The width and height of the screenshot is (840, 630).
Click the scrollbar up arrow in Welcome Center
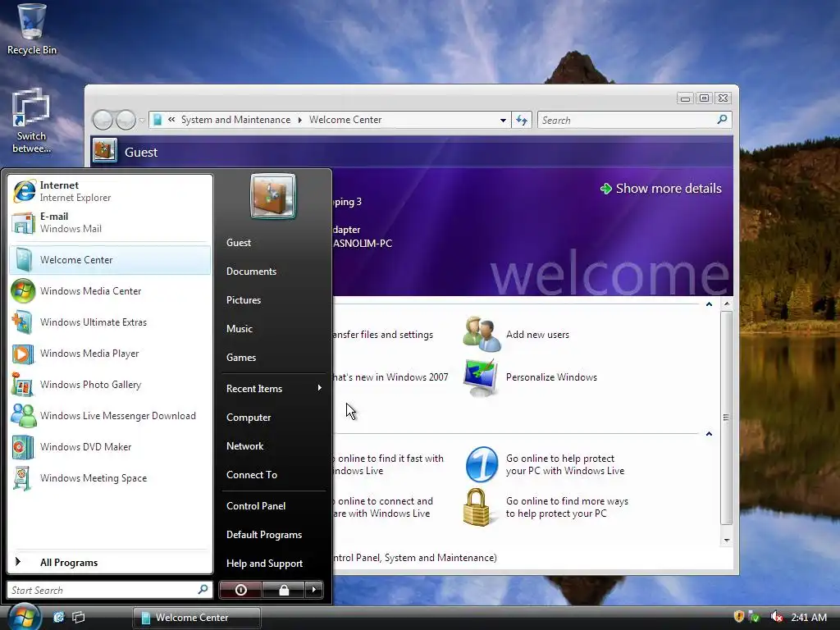727,304
